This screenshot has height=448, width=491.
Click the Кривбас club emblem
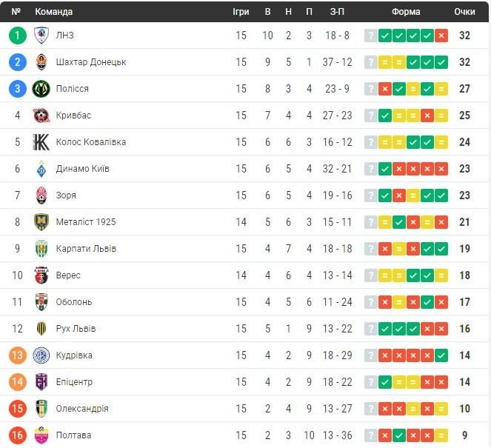[x=41, y=116]
